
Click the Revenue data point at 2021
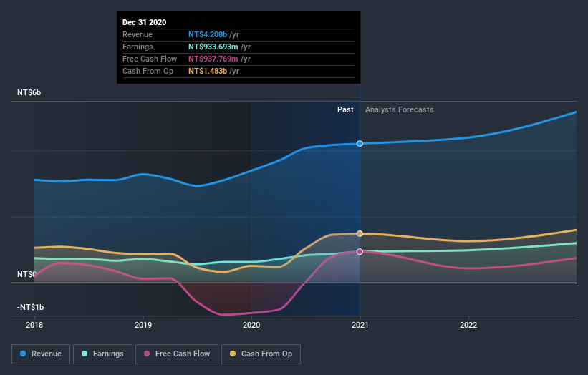[360, 143]
